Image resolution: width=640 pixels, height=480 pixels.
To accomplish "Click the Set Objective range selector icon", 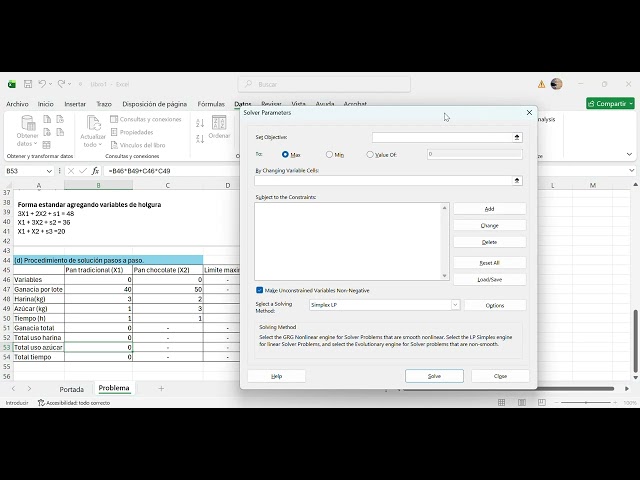I will [x=517, y=138].
